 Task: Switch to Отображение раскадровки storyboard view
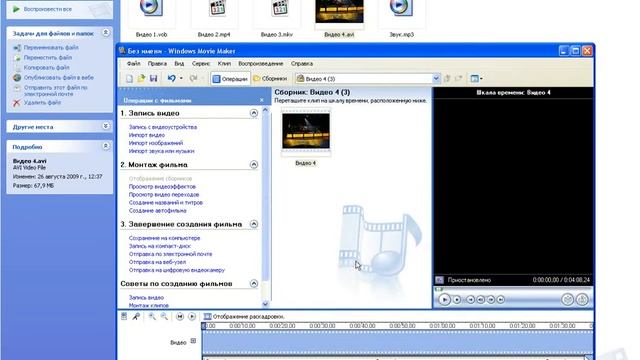(x=244, y=317)
